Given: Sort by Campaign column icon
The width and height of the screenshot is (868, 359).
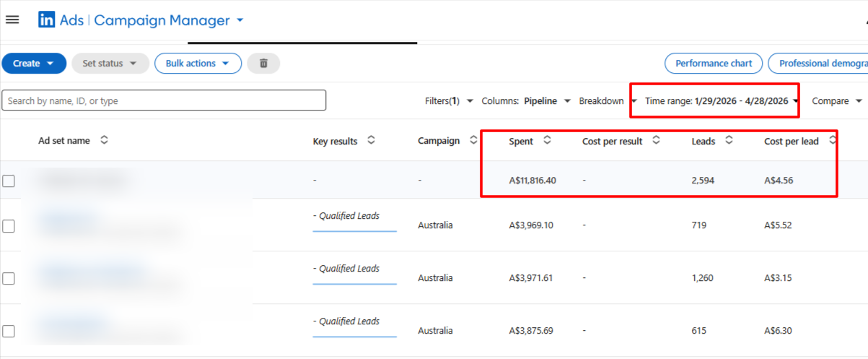Looking at the screenshot, I should coord(473,140).
